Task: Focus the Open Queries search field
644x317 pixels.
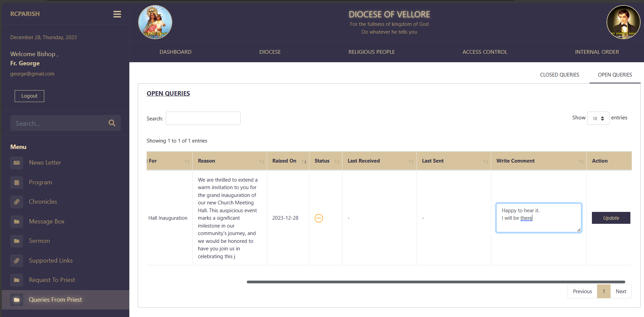Action: [203, 118]
